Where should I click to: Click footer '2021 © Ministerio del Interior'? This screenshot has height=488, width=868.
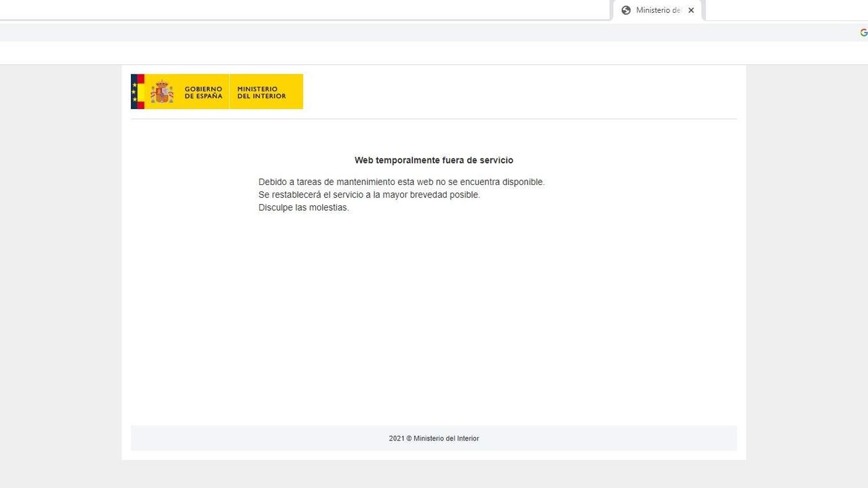click(x=434, y=439)
